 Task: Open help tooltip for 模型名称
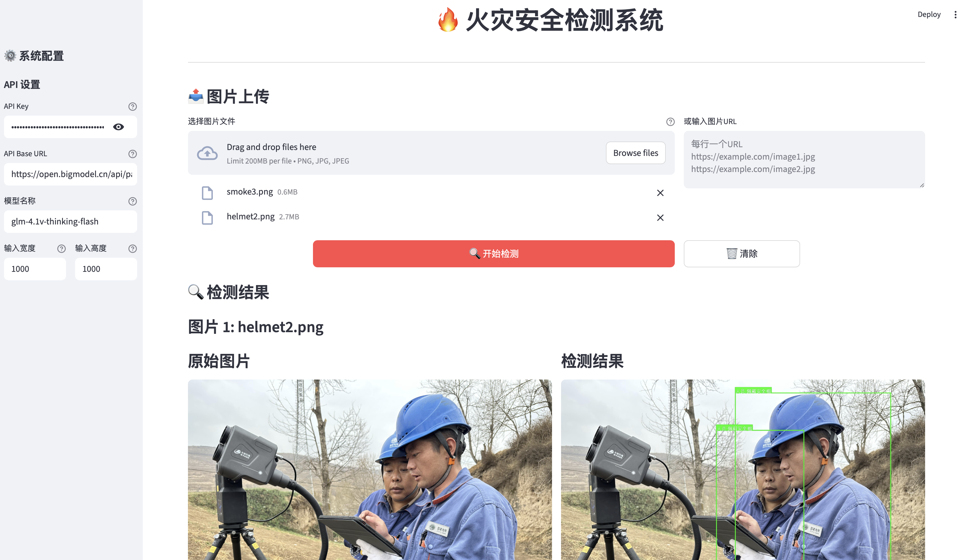133,201
